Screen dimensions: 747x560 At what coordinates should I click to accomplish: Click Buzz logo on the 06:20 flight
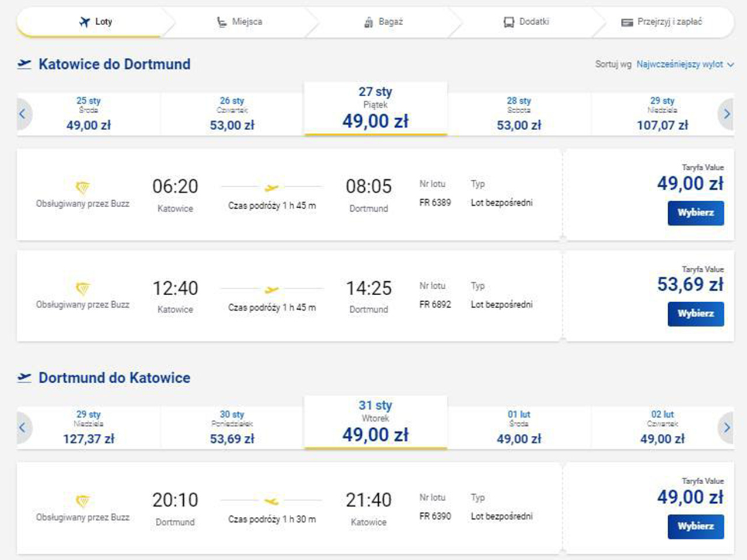pyautogui.click(x=83, y=188)
